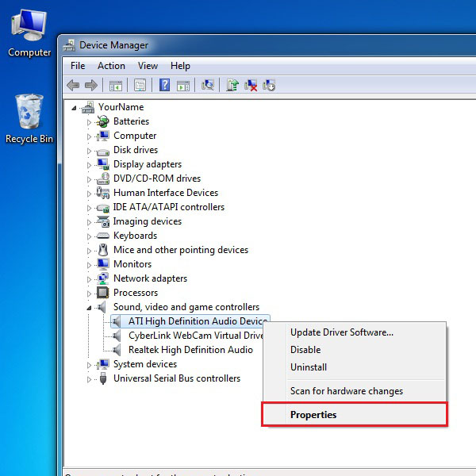Click the Back arrow toolbar icon
The height and width of the screenshot is (476, 476).
coord(73,86)
